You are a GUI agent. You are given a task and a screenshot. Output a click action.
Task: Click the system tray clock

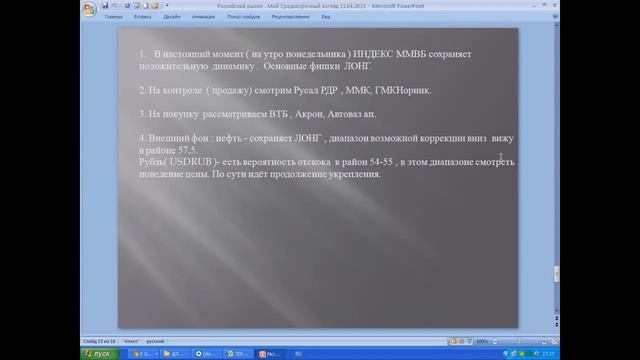pos(549,354)
